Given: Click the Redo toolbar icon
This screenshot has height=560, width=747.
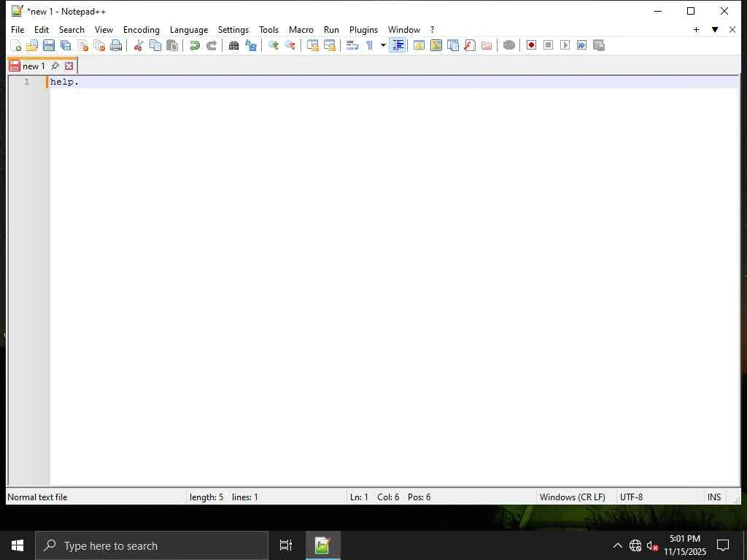Looking at the screenshot, I should pyautogui.click(x=211, y=46).
